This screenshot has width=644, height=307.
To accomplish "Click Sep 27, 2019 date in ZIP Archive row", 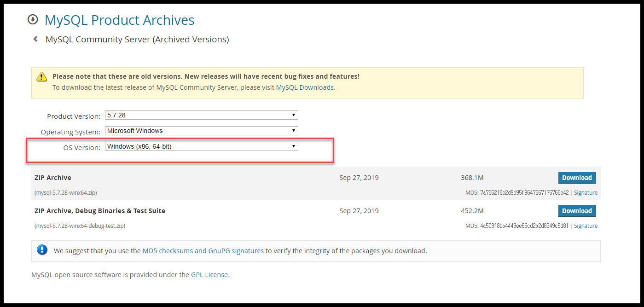I will click(x=359, y=178).
